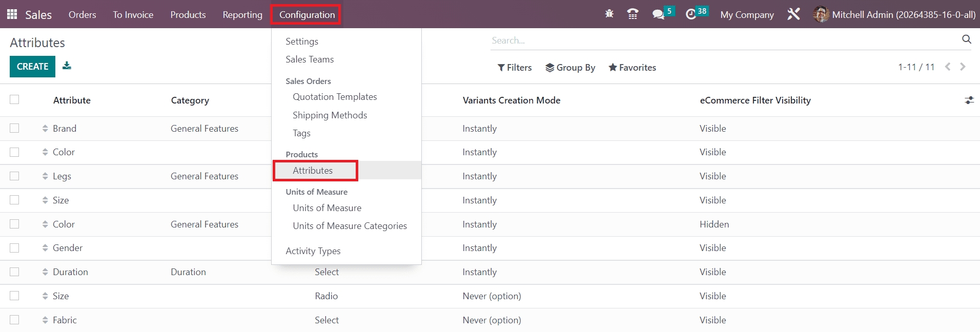Open the activities clock icon

pyautogui.click(x=691, y=14)
